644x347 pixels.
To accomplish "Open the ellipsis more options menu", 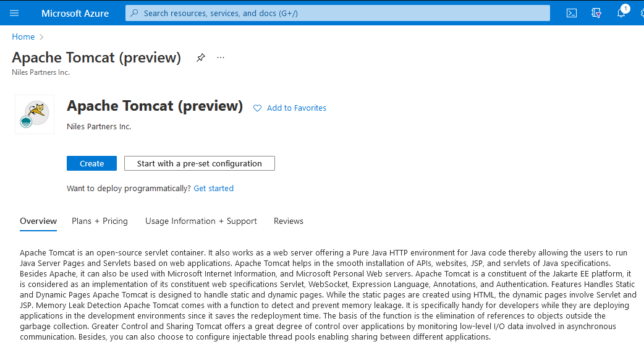I will (x=221, y=58).
